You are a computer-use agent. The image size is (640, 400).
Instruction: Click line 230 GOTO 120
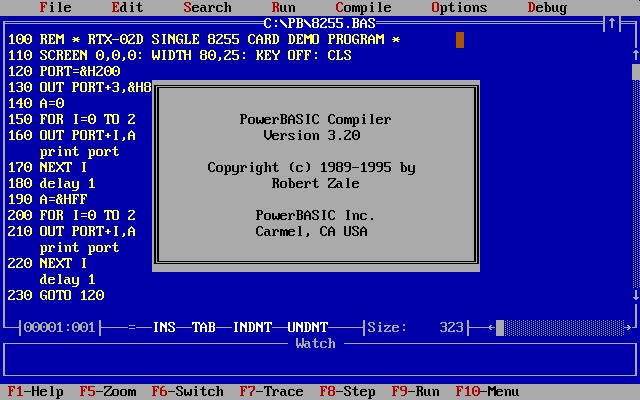pyautogui.click(x=56, y=295)
